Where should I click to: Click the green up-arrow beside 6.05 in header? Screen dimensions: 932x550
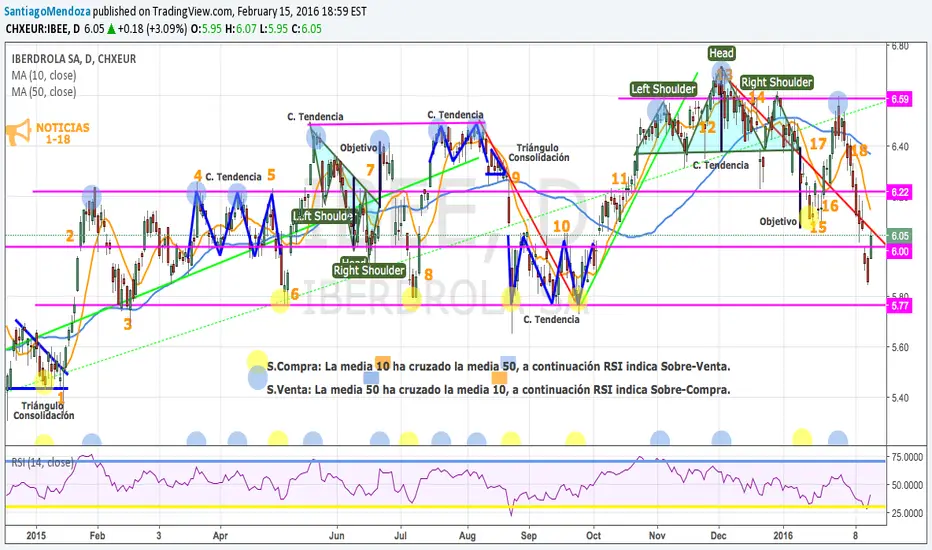coord(111,29)
